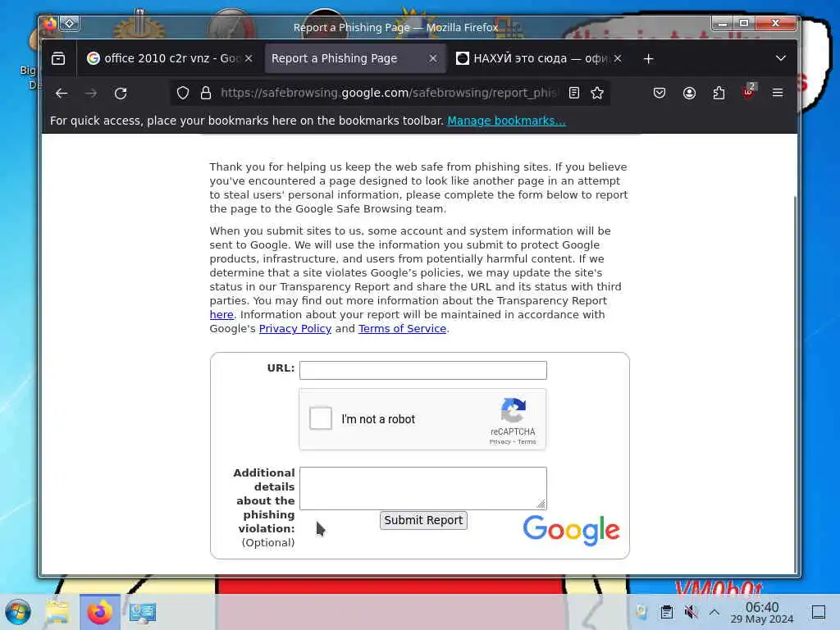840x630 pixels.
Task: Open the Pocket save icon
Action: (660, 94)
